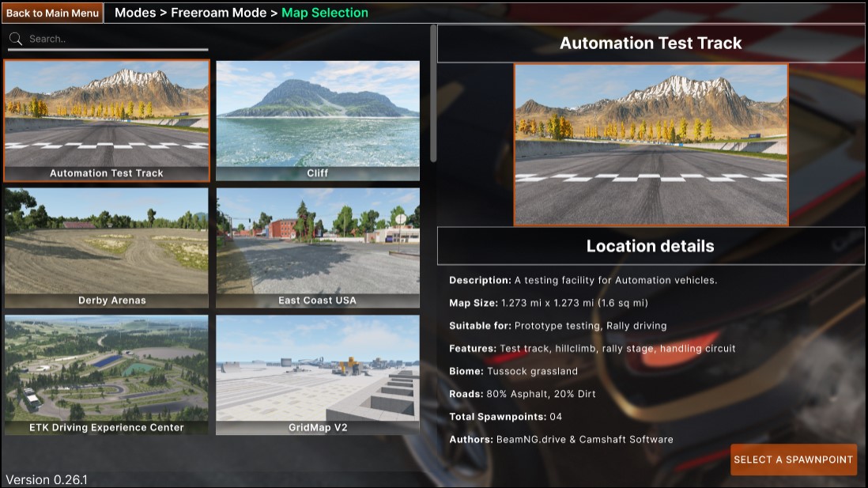Click the large Automation Test Track preview image

(x=651, y=145)
